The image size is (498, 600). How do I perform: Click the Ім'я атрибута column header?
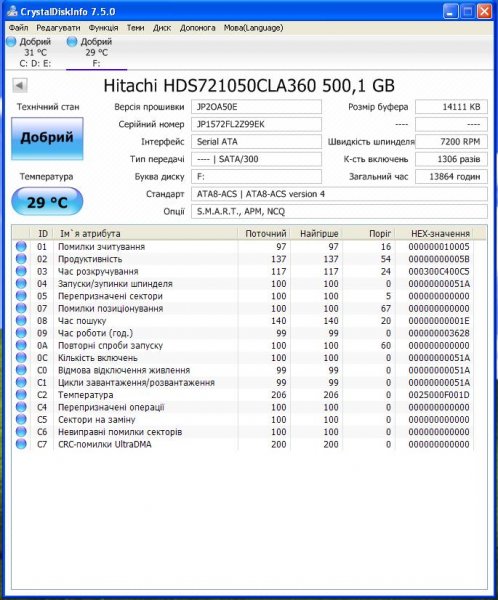click(145, 233)
